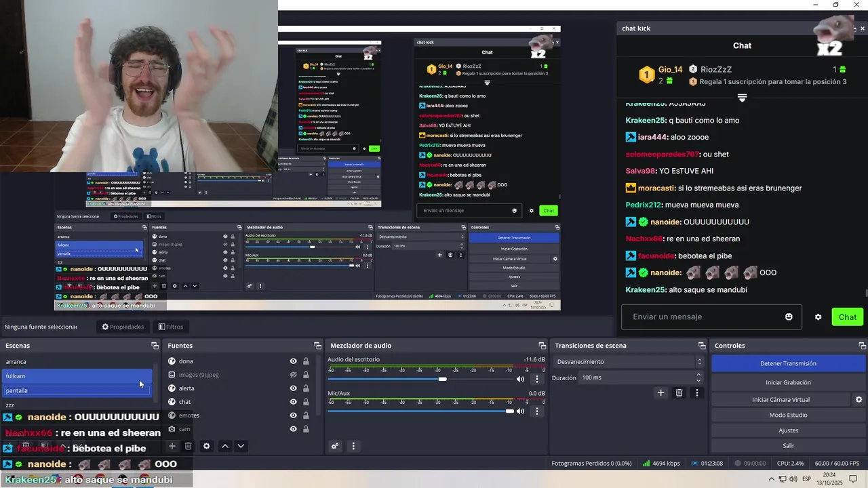Start Iniciar Cámara Virtual

[781, 400]
